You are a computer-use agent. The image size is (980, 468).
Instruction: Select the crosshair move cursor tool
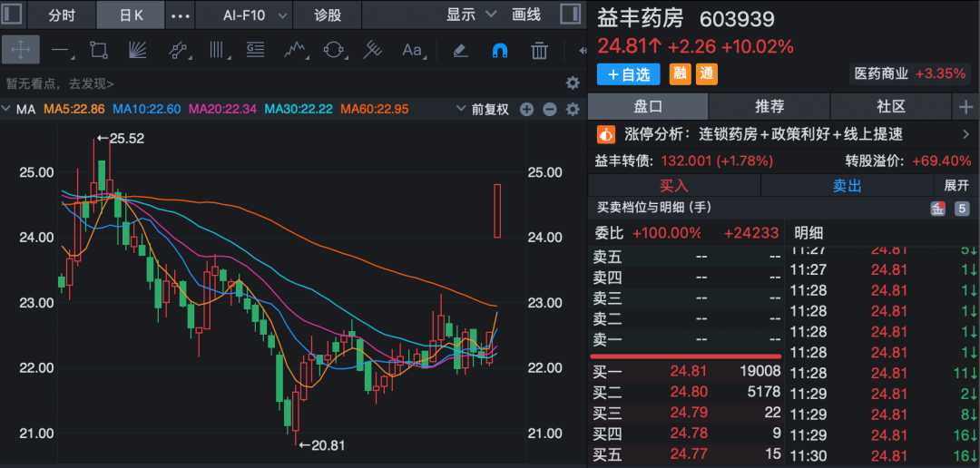point(20,50)
